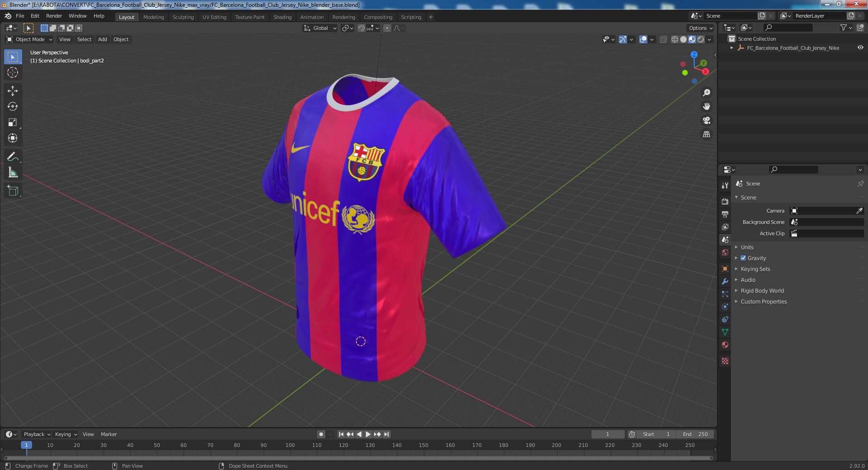
Task: Click the pan view hand icon
Action: 707,106
